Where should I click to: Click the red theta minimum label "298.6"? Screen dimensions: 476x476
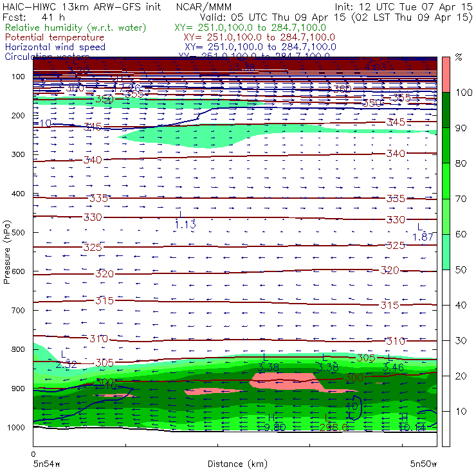[x=334, y=427]
